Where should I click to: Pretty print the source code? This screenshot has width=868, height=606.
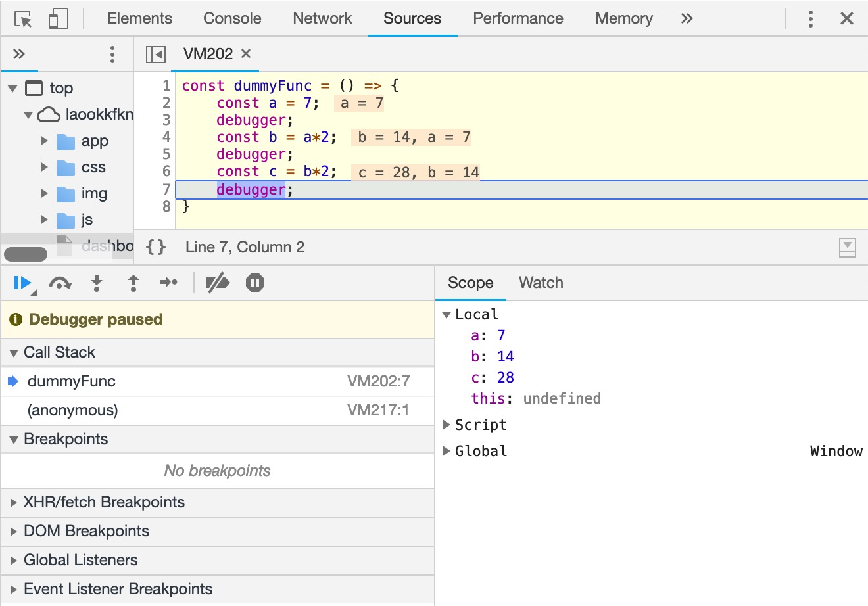pyautogui.click(x=156, y=247)
